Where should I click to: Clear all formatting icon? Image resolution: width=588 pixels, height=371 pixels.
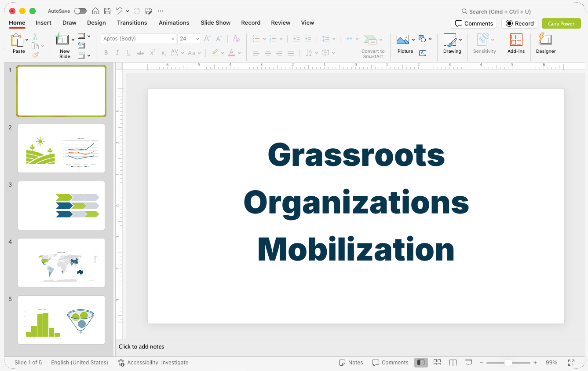[236, 39]
